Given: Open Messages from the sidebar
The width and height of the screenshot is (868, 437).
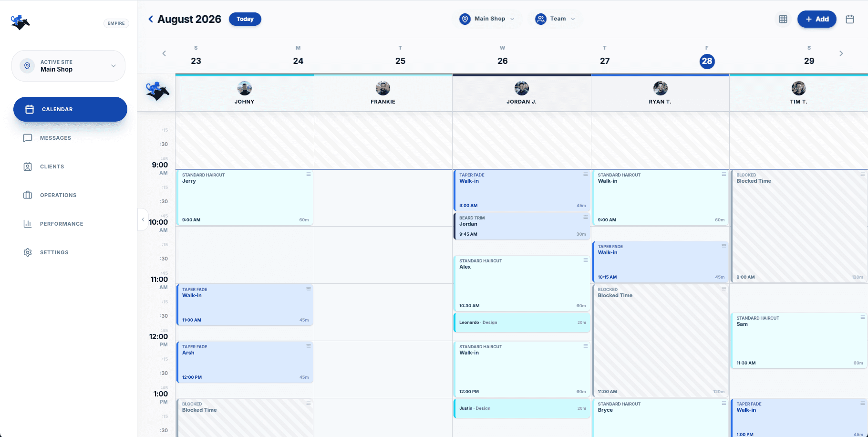Looking at the screenshot, I should click(x=70, y=138).
